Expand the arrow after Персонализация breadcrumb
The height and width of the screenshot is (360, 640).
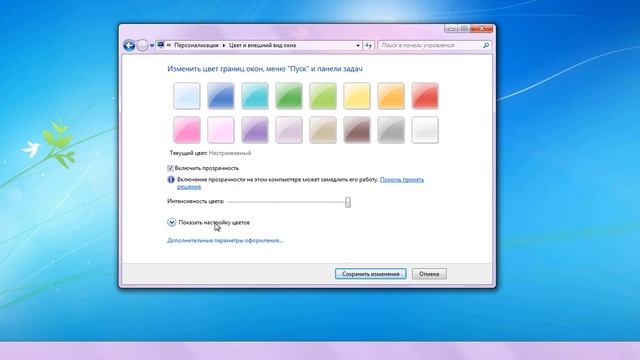[x=224, y=45]
